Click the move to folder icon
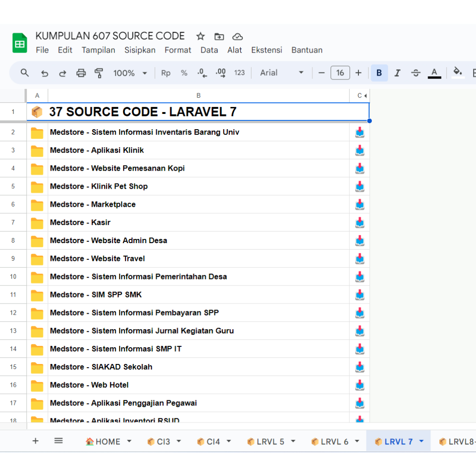Image resolution: width=476 pixels, height=476 pixels. pyautogui.click(x=219, y=36)
